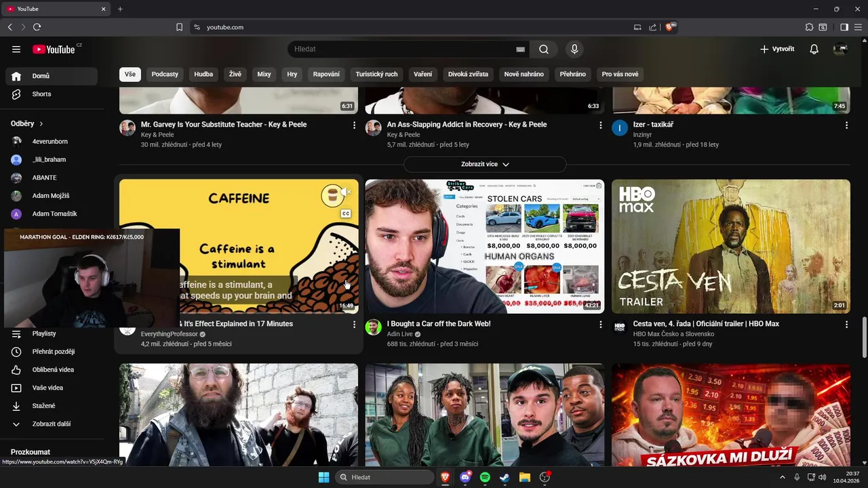Show hidden system tray icons
Screen dimensions: 868x488
[x=783, y=477]
